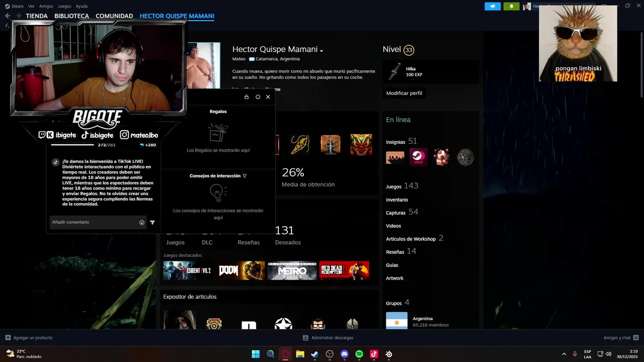The image size is (644, 362).
Task: Switch to Opera GX in taskbar
Action: pyautogui.click(x=285, y=354)
